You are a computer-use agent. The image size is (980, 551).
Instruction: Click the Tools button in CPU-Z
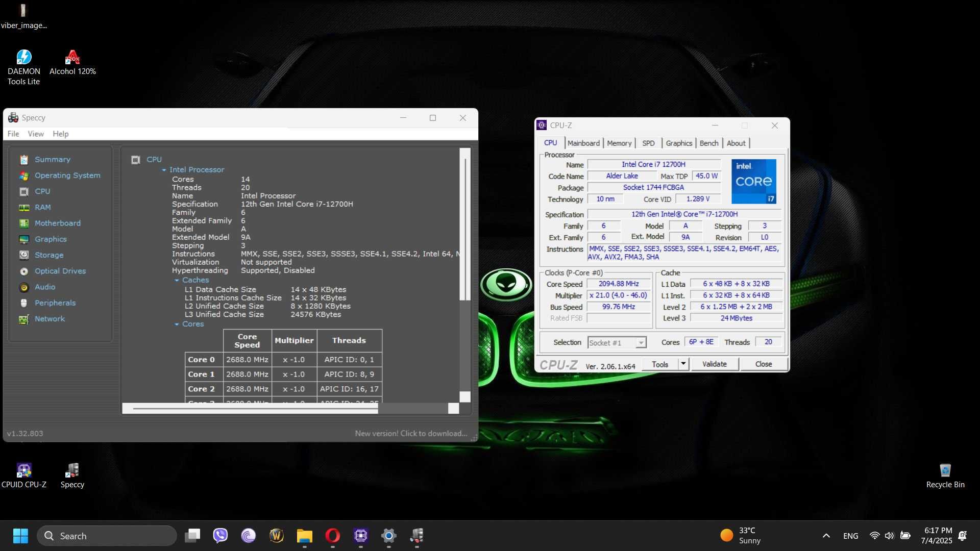659,364
